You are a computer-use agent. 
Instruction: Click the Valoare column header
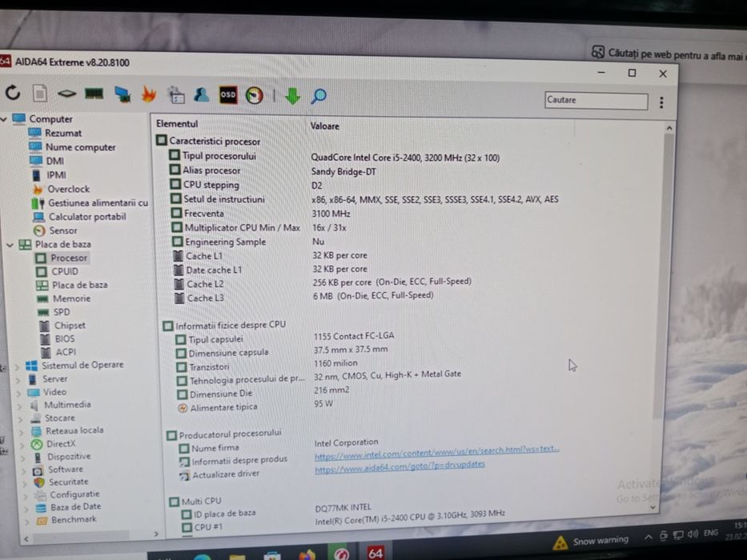[324, 126]
